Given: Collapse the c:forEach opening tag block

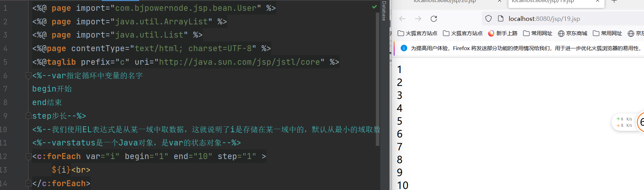Looking at the screenshot, I should pyautogui.click(x=29, y=157).
